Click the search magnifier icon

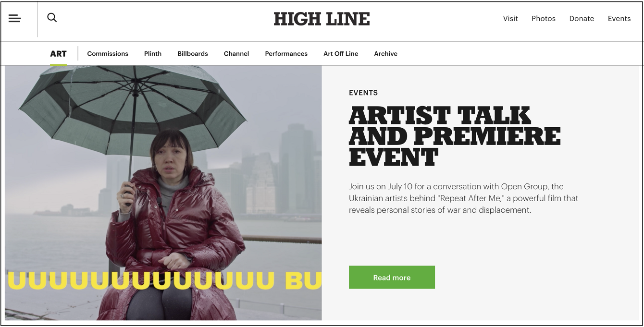click(52, 18)
